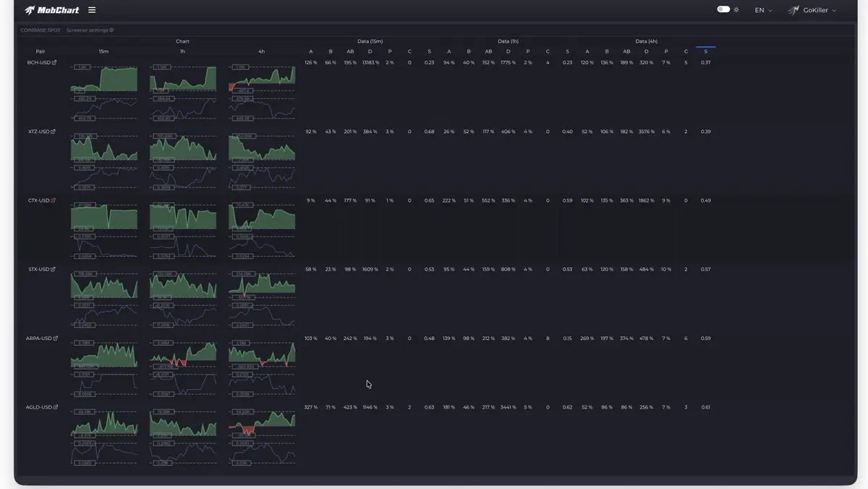
Task: Open the BCH-USD 15m chart thumbnail
Action: (104, 93)
